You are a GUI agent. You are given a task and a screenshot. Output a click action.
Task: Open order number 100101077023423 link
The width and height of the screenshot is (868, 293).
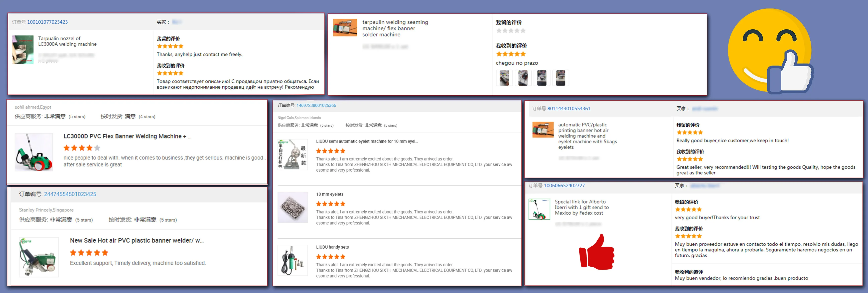47,22
